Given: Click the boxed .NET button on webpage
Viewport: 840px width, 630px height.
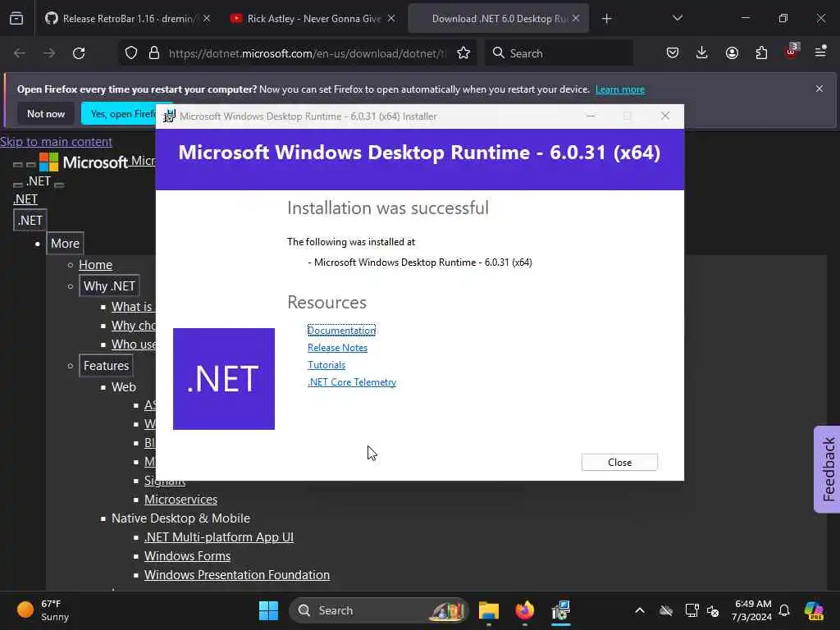Looking at the screenshot, I should tap(30, 220).
